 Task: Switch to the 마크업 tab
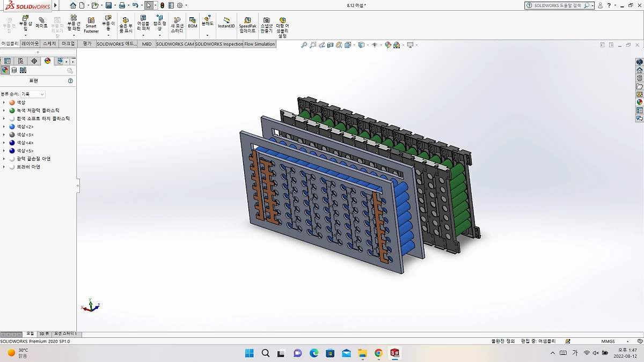click(x=68, y=44)
